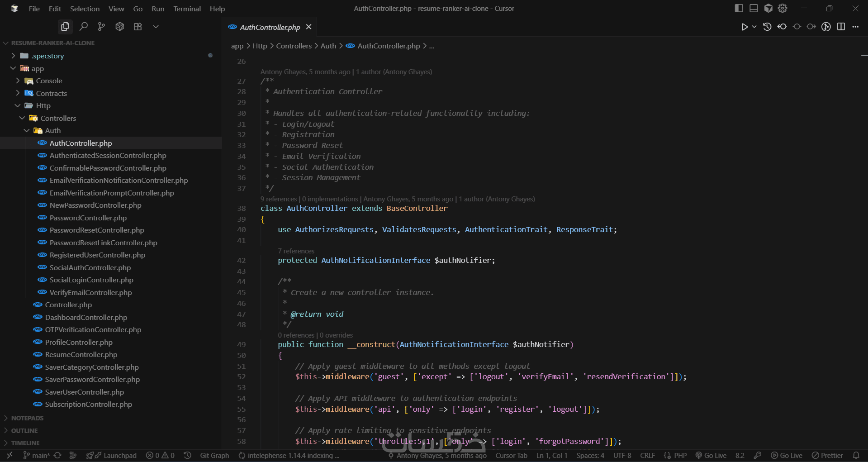Open the Help menu
Screen dimensions: 868x462
click(x=217, y=9)
